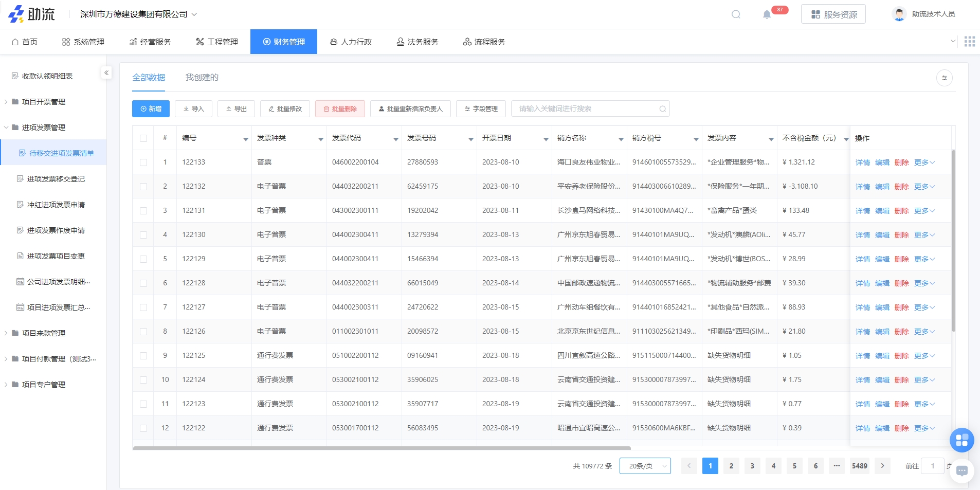Image resolution: width=980 pixels, height=490 pixels.
Task: Go to next page arrow
Action: coord(882,466)
